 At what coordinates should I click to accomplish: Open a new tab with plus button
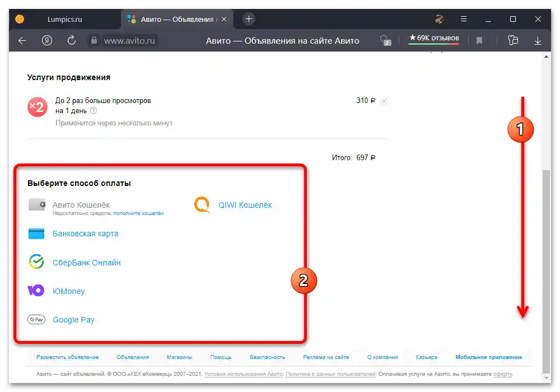[249, 19]
